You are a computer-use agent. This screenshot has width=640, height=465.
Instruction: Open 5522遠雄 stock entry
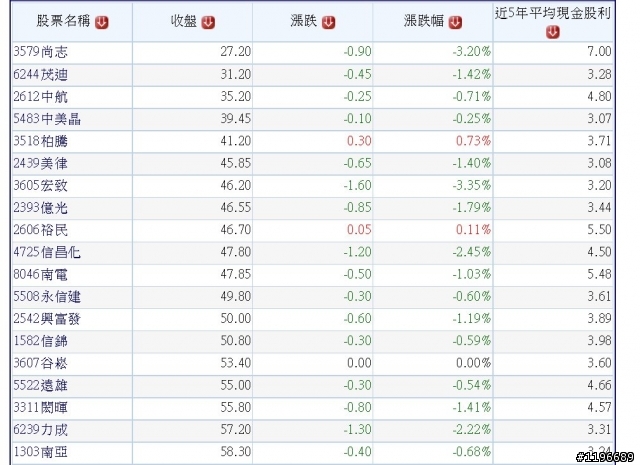coord(40,385)
